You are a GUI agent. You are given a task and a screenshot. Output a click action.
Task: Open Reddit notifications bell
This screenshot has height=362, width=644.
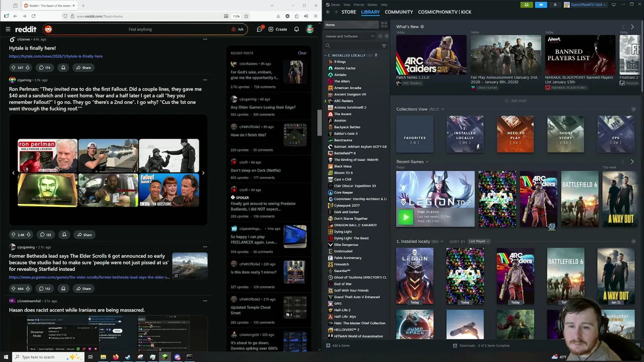296,29
